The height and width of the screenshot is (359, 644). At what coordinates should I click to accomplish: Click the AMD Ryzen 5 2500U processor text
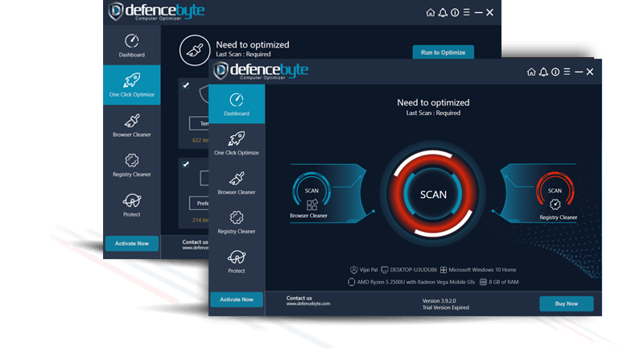coord(415,283)
